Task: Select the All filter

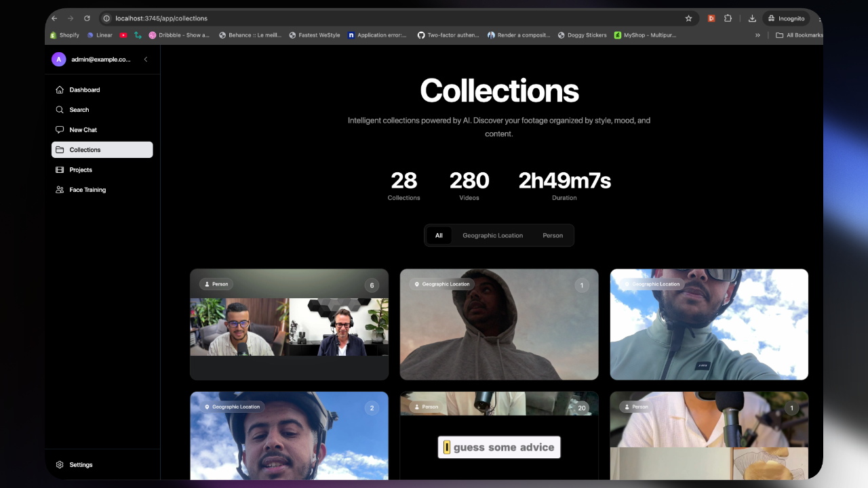Action: 439,235
